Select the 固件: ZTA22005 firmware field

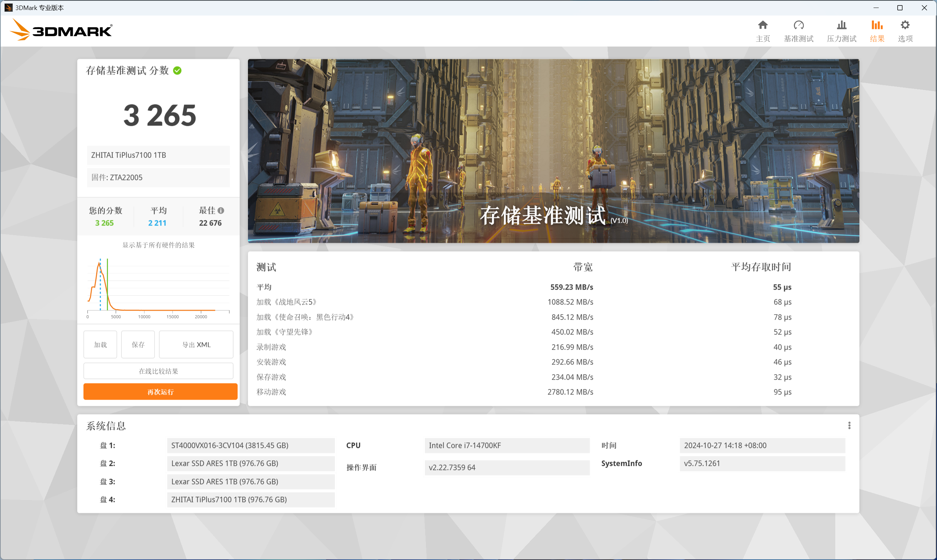[159, 177]
